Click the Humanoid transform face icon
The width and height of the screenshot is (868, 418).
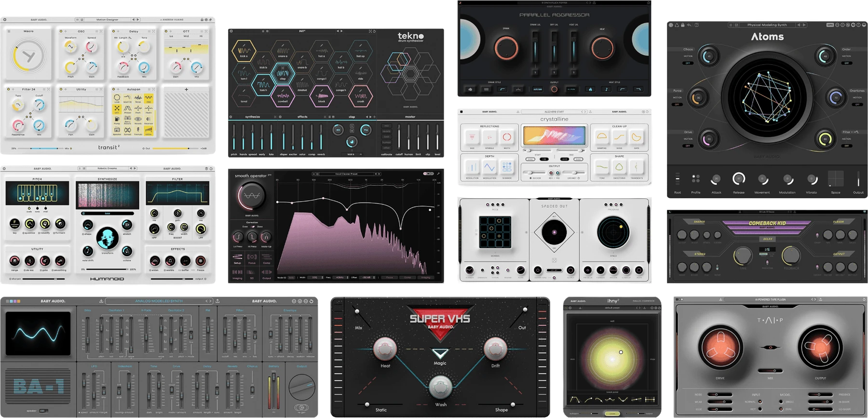point(107,238)
